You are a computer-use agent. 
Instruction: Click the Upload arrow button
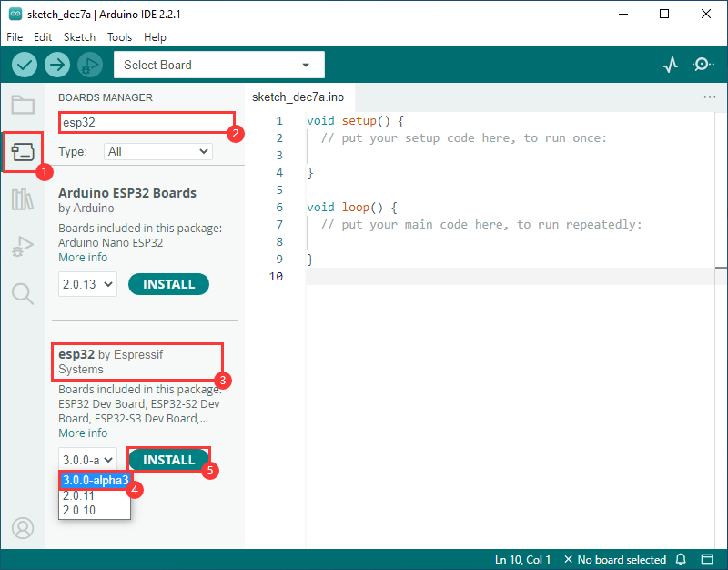coord(57,65)
